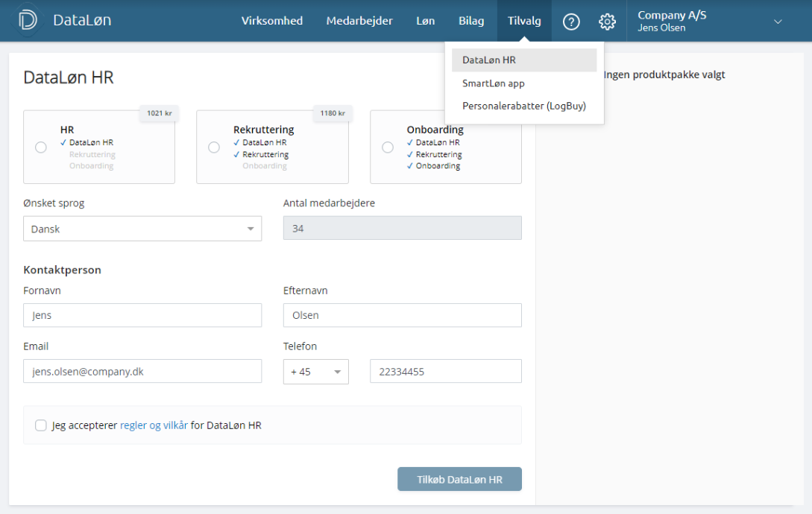Choose SmartLøn app menu entry
The image size is (812, 514).
[494, 83]
